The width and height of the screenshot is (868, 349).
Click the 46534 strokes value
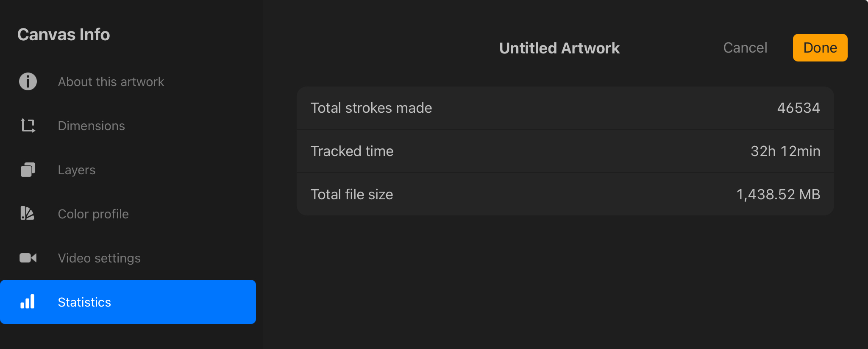tap(798, 108)
